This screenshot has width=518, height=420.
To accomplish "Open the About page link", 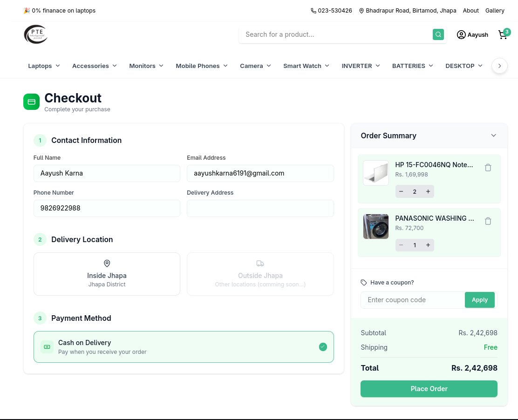I will (x=471, y=11).
